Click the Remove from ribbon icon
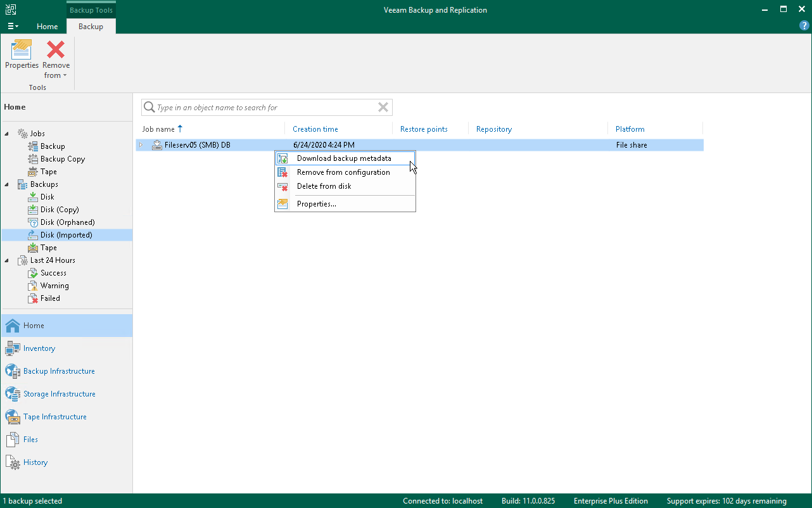This screenshot has height=508, width=812. [55, 51]
